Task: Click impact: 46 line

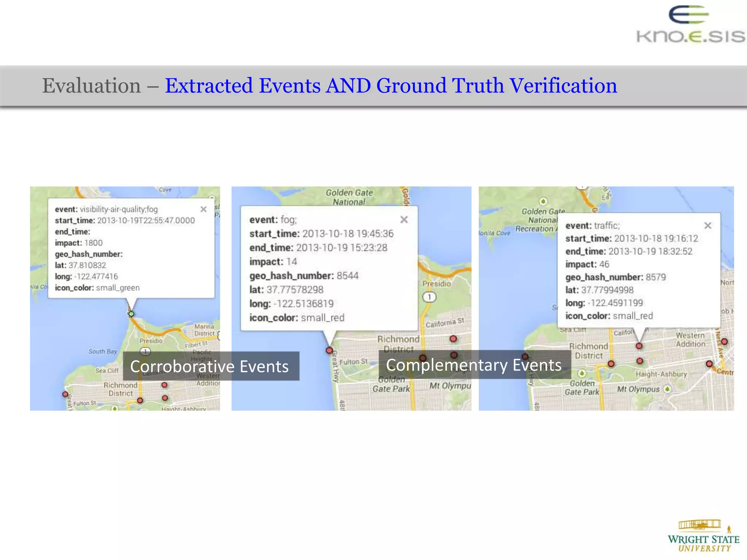Action: coord(587,264)
